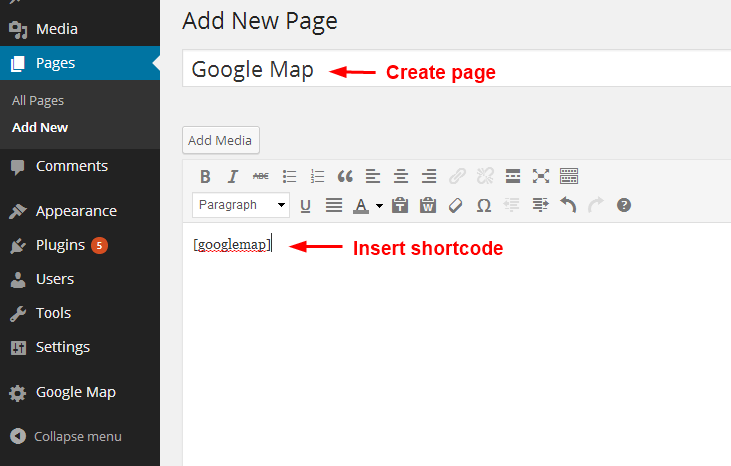Open the Paragraph format dropdown

click(240, 205)
